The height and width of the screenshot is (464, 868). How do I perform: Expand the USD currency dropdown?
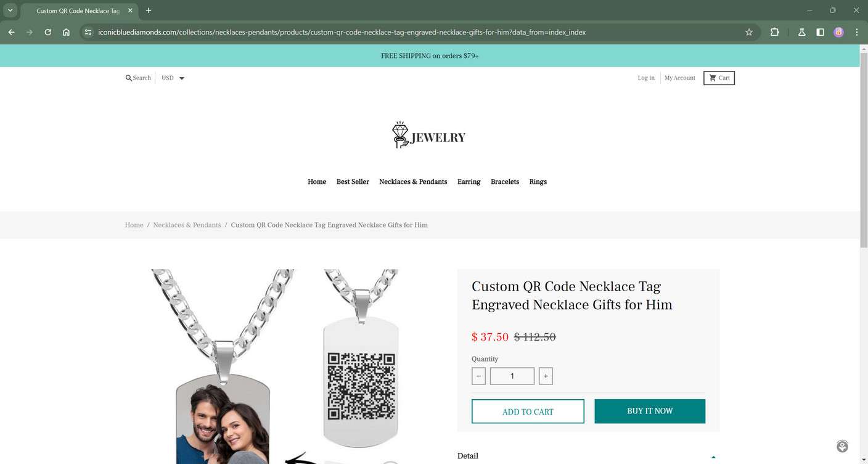coord(173,78)
